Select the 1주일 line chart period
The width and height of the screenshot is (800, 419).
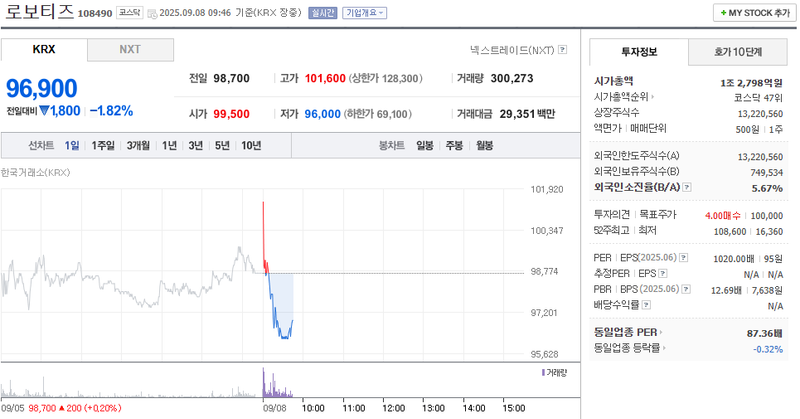103,145
